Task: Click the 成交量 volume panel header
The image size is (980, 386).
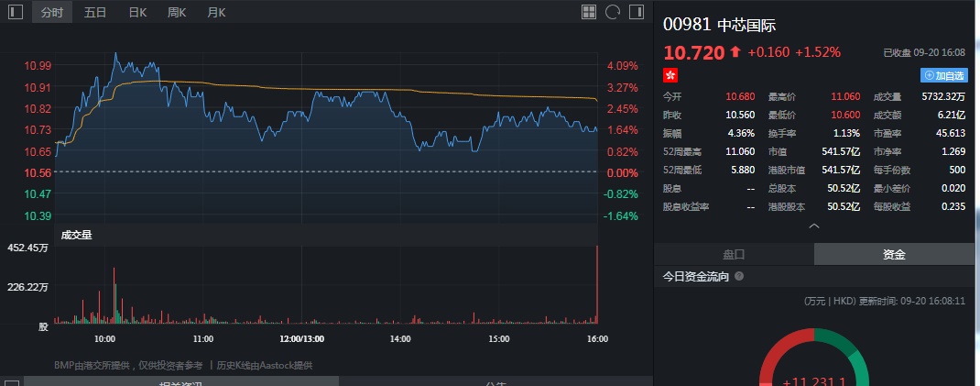Action: 76,235
